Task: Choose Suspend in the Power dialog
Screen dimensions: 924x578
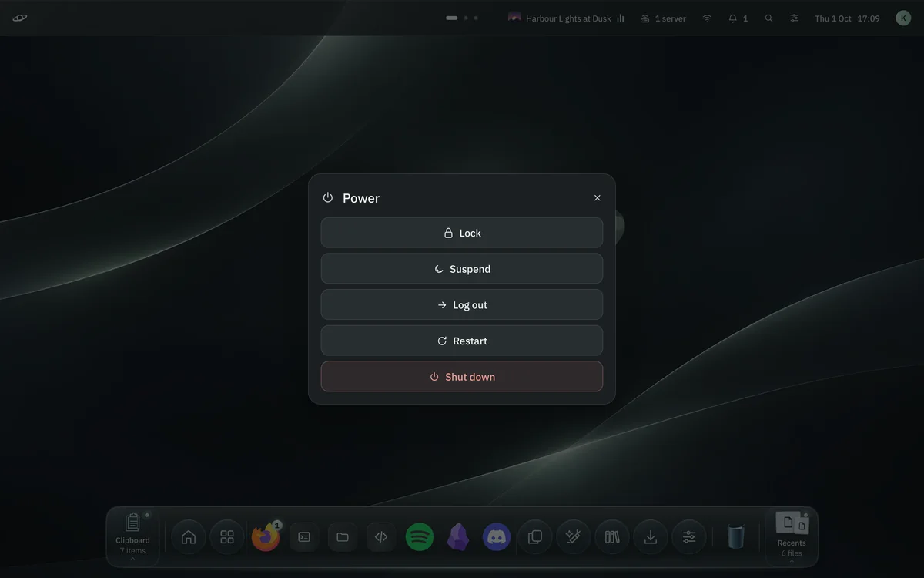Action: (462, 269)
